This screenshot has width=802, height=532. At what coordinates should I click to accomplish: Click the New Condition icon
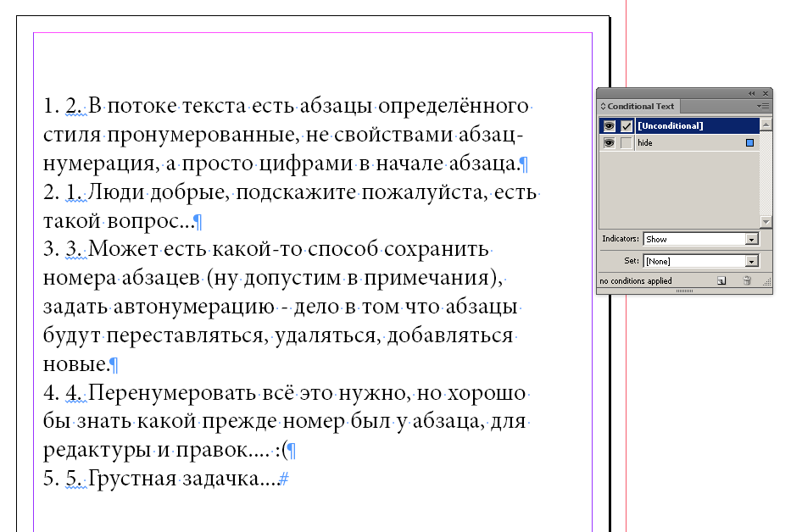(721, 280)
